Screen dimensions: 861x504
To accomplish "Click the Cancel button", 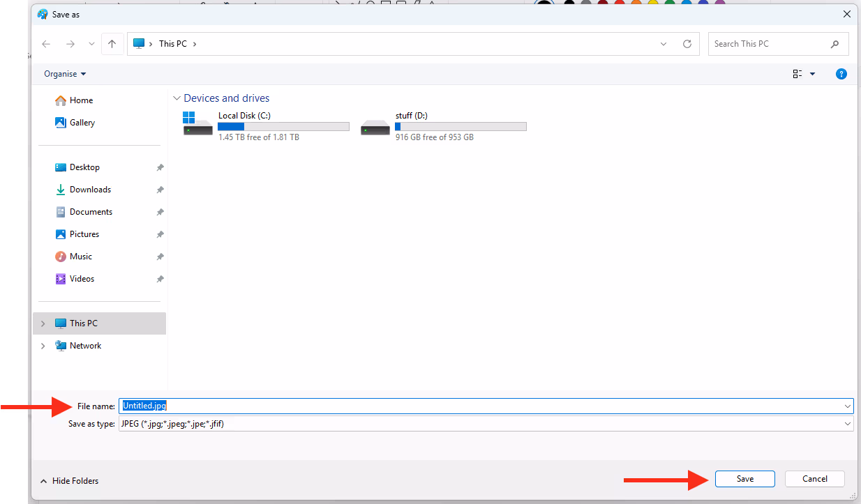I will pyautogui.click(x=814, y=479).
